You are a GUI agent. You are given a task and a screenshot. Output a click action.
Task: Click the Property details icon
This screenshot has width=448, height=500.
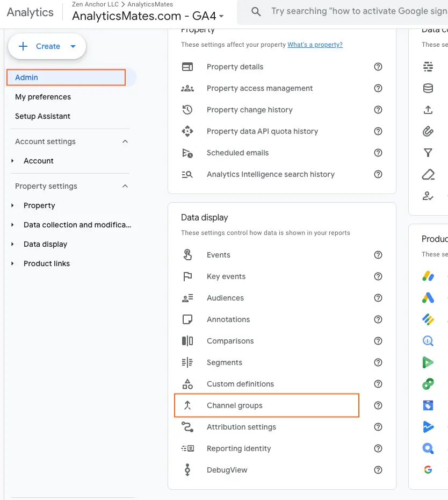tap(187, 67)
